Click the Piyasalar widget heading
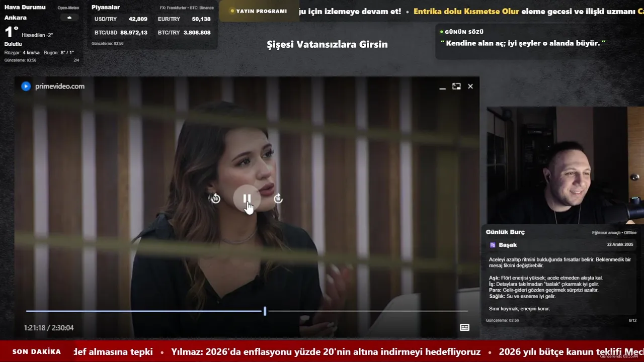The image size is (644, 362). click(x=106, y=7)
